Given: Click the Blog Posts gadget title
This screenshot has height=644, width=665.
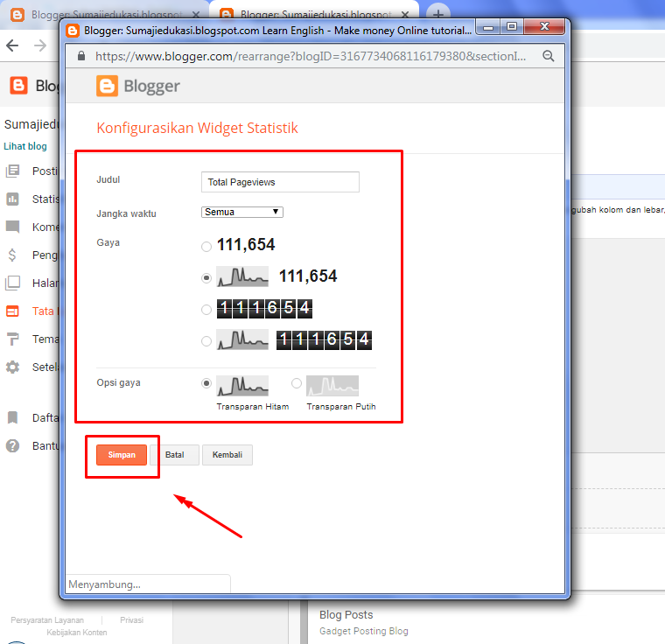Looking at the screenshot, I should click(346, 615).
